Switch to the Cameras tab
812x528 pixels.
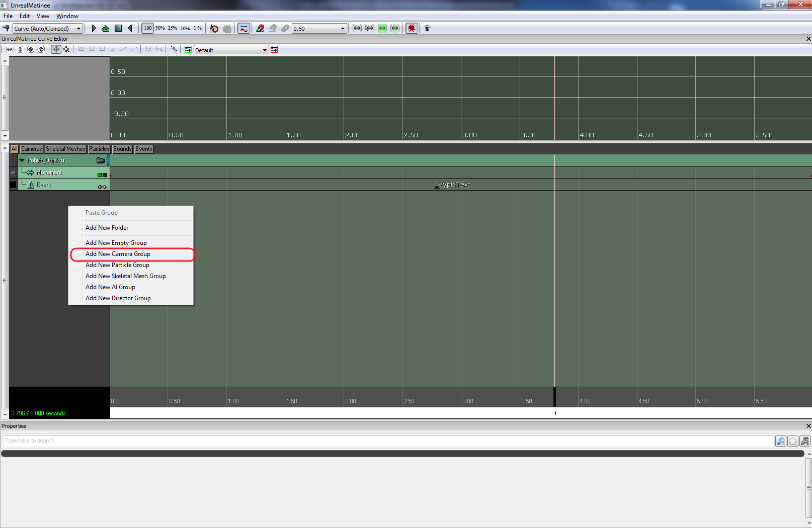31,149
